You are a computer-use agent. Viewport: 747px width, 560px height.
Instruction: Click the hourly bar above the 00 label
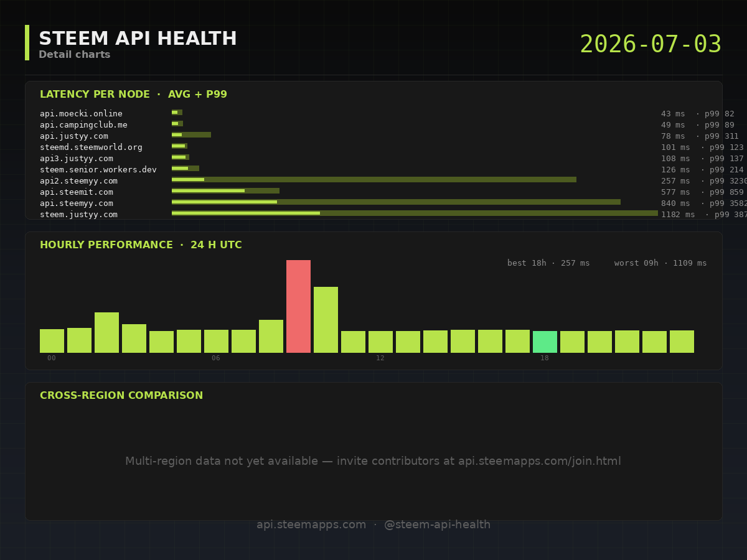click(x=52, y=341)
